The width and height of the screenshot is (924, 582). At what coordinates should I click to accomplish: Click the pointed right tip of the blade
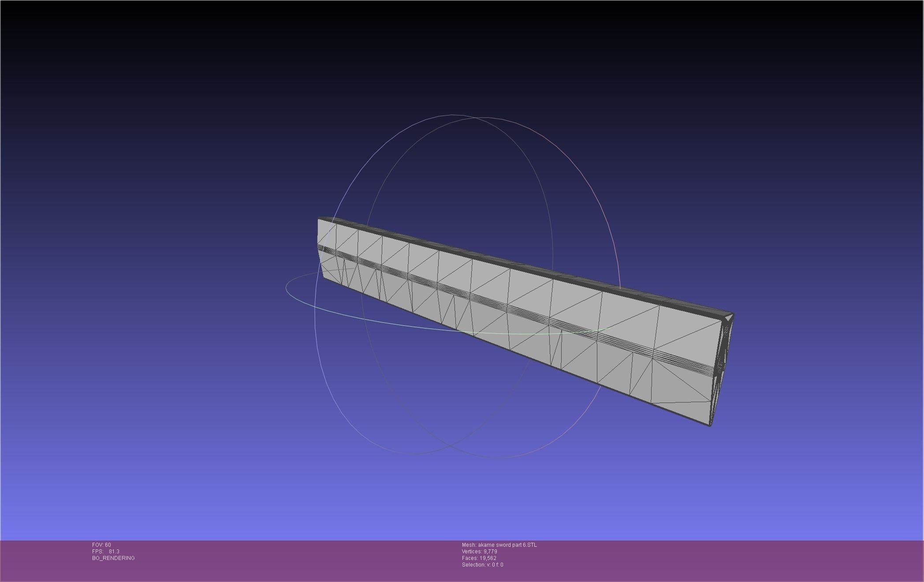[x=732, y=315]
